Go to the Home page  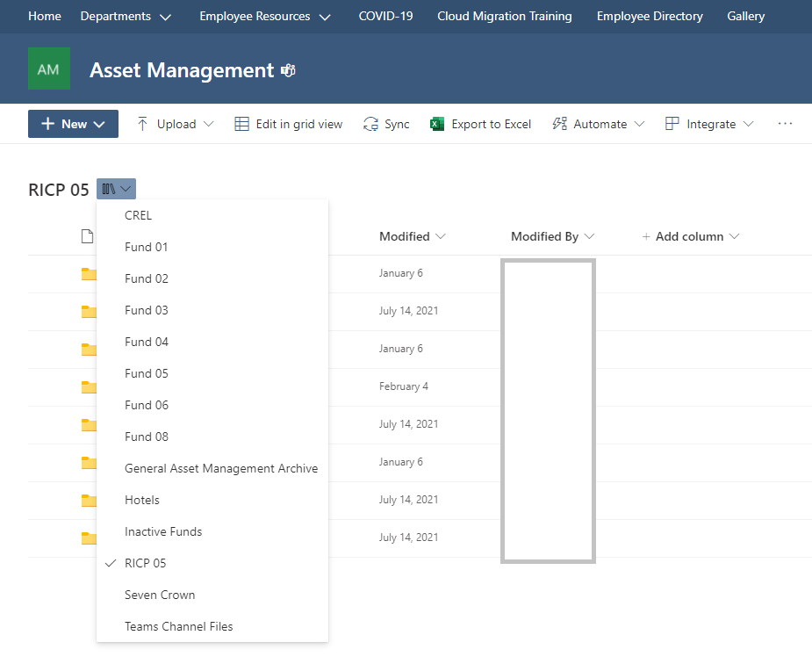(45, 16)
